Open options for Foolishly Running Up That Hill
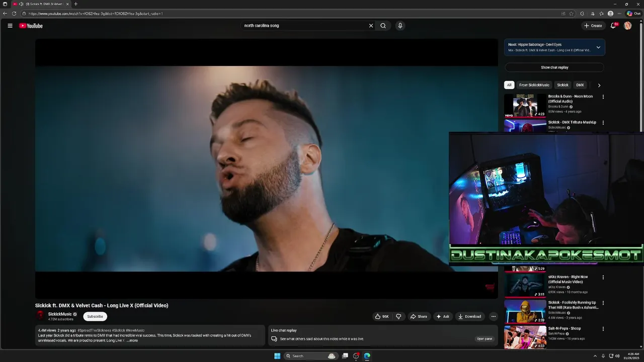The height and width of the screenshot is (362, 644). coord(603,303)
